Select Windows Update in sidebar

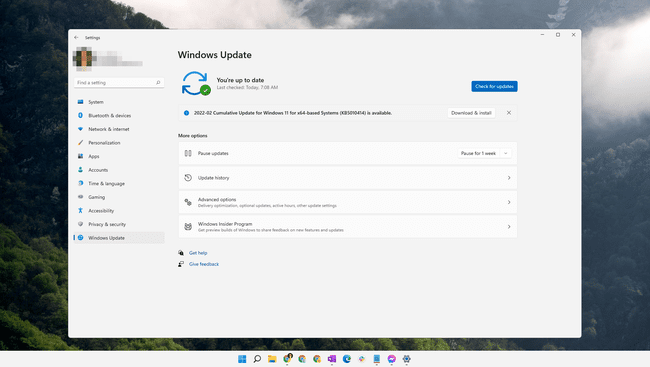click(x=119, y=238)
